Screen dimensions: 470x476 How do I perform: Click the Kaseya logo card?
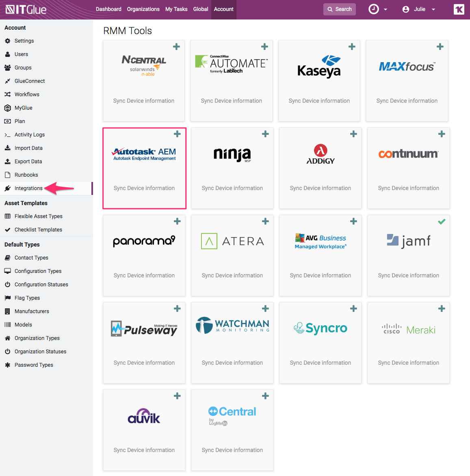coord(319,81)
